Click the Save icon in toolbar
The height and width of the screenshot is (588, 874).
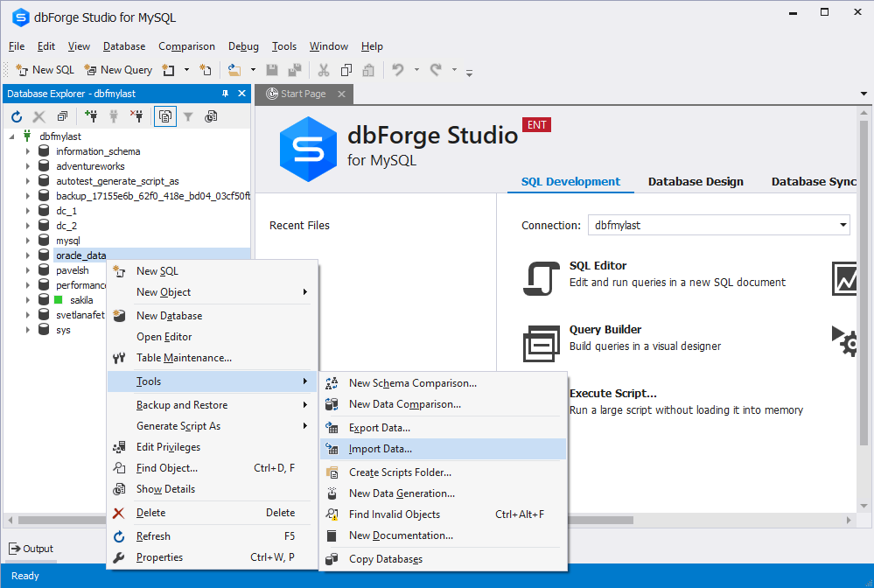[272, 70]
